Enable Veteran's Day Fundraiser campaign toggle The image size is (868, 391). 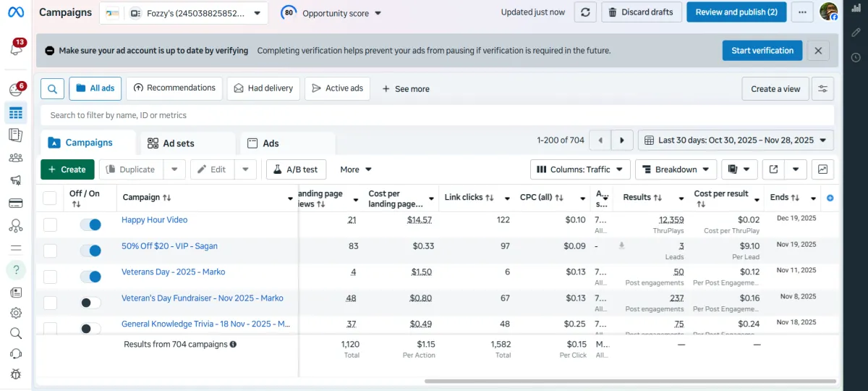[x=90, y=303]
